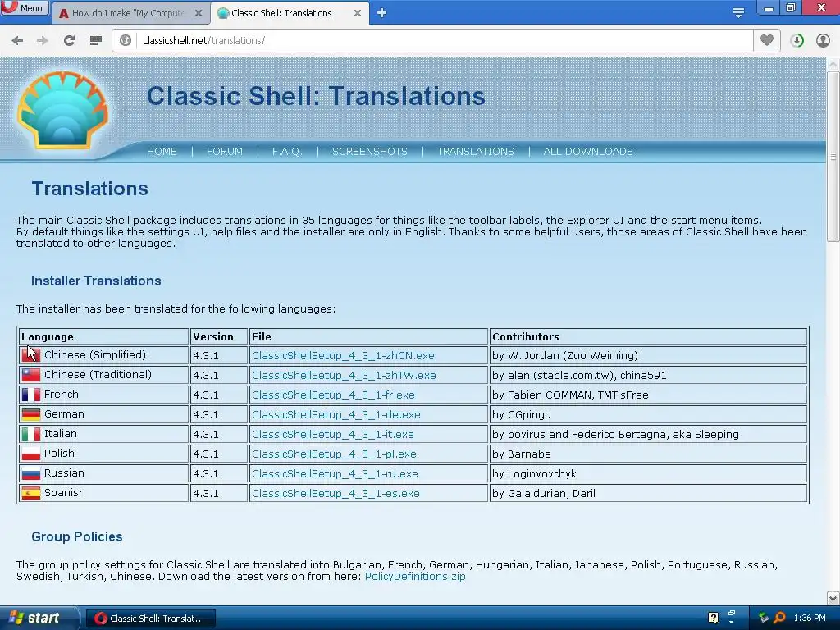
Task: Open TRANSLATIONS navigation link
Action: [475, 152]
